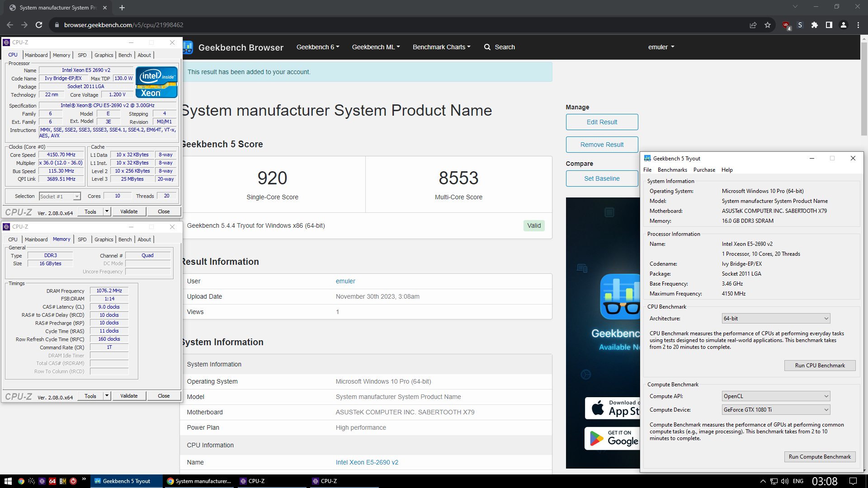Open the Geekbench ML dropdown menu
This screenshot has height=488, width=868.
click(376, 47)
